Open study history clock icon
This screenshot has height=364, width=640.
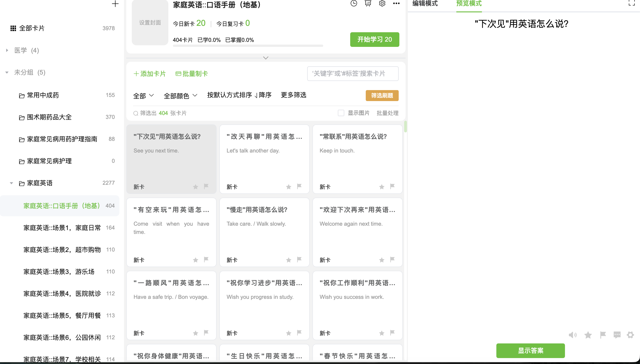[354, 3]
